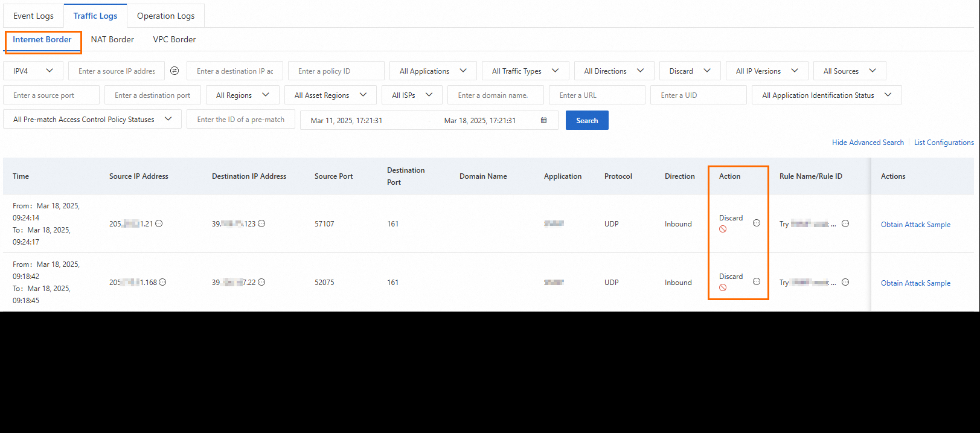Screen dimensions: 980x433
Task: Open the IPV4 dropdown
Action: coord(33,71)
